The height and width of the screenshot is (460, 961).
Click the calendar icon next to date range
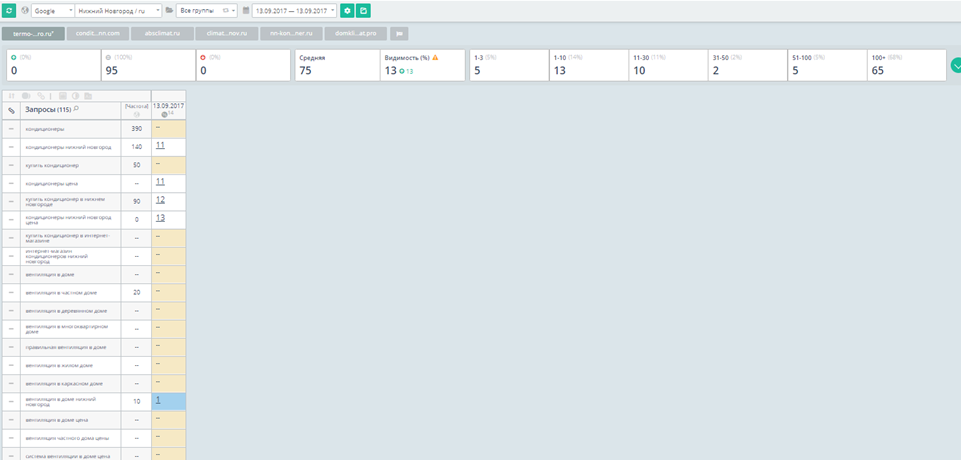[x=246, y=10]
